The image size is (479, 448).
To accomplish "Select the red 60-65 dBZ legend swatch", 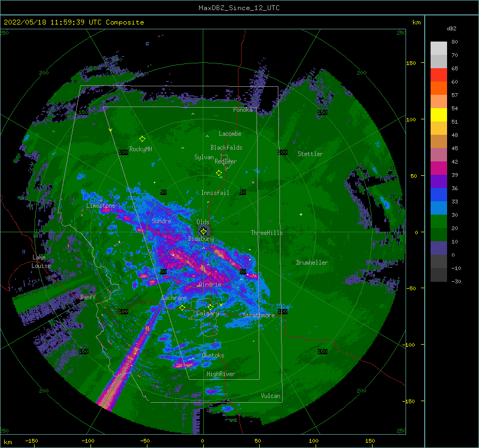I will click(439, 75).
